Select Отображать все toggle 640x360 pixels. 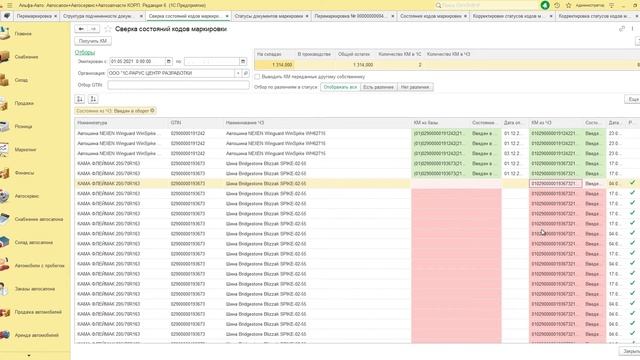[x=340, y=87]
